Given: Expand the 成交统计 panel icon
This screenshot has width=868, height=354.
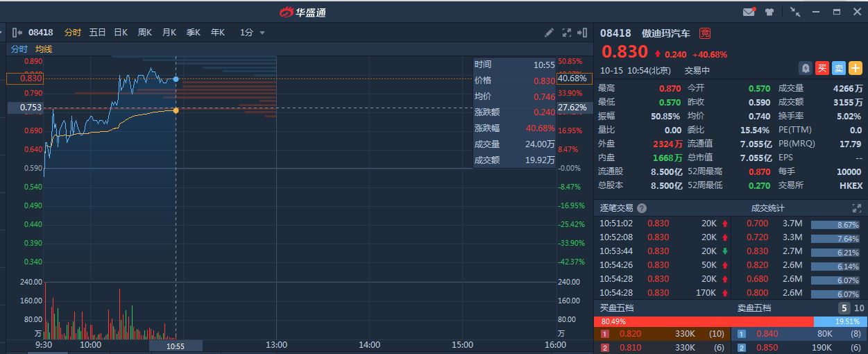Looking at the screenshot, I should point(856,208).
